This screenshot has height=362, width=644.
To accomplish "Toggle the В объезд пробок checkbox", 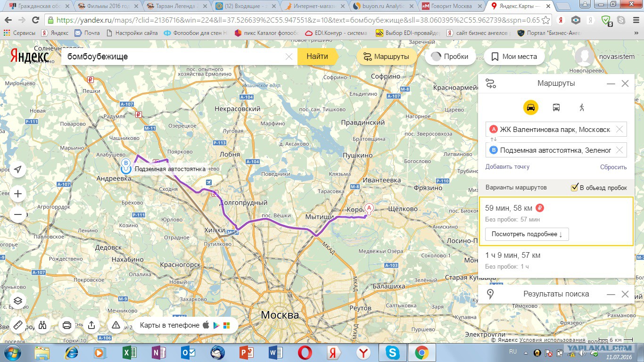I will pos(574,188).
